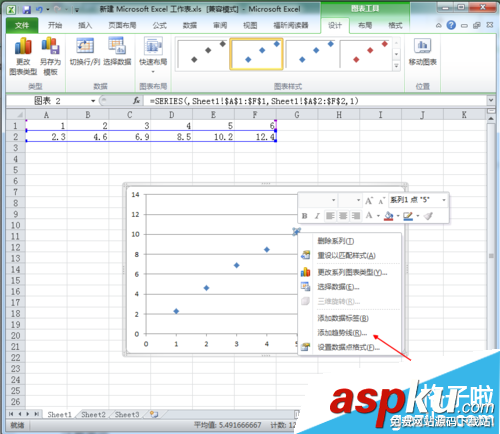Select the red diamond chart style
Viewport: 500px width, 434px height.
[x=365, y=54]
